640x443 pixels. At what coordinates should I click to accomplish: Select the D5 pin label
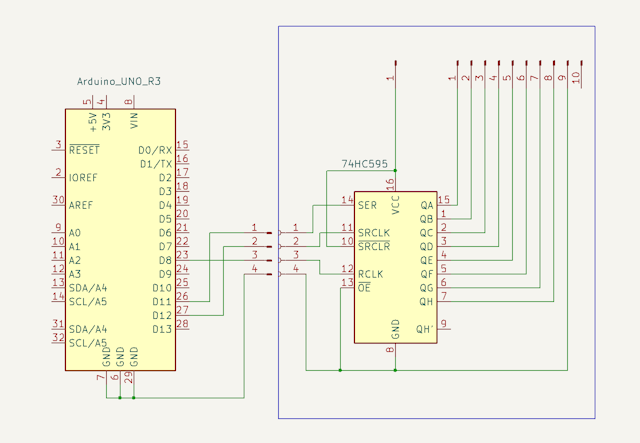point(165,219)
